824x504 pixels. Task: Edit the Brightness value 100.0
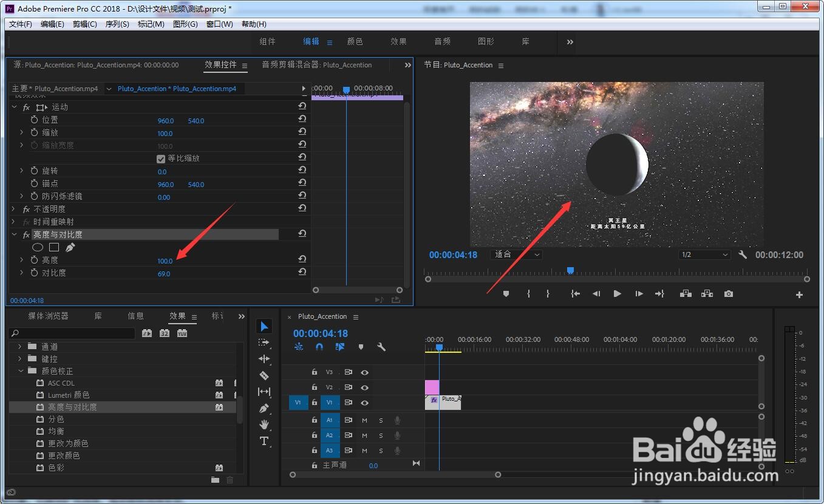pos(165,261)
